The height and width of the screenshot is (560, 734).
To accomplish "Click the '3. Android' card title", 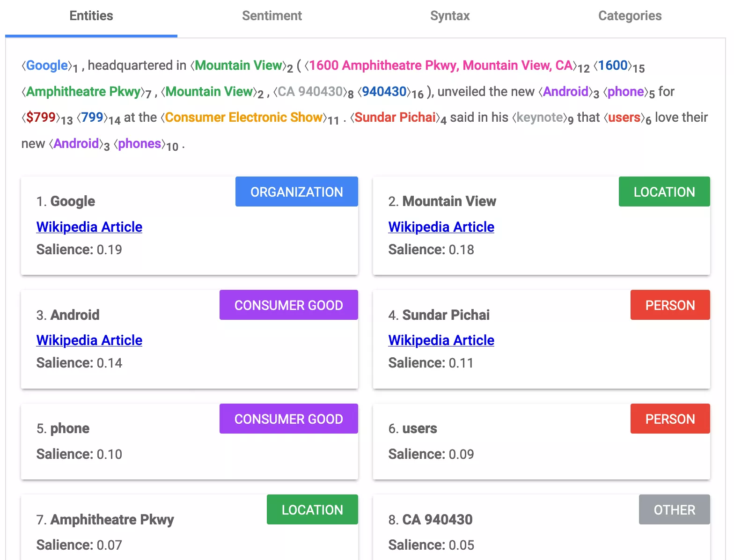I will (x=68, y=315).
